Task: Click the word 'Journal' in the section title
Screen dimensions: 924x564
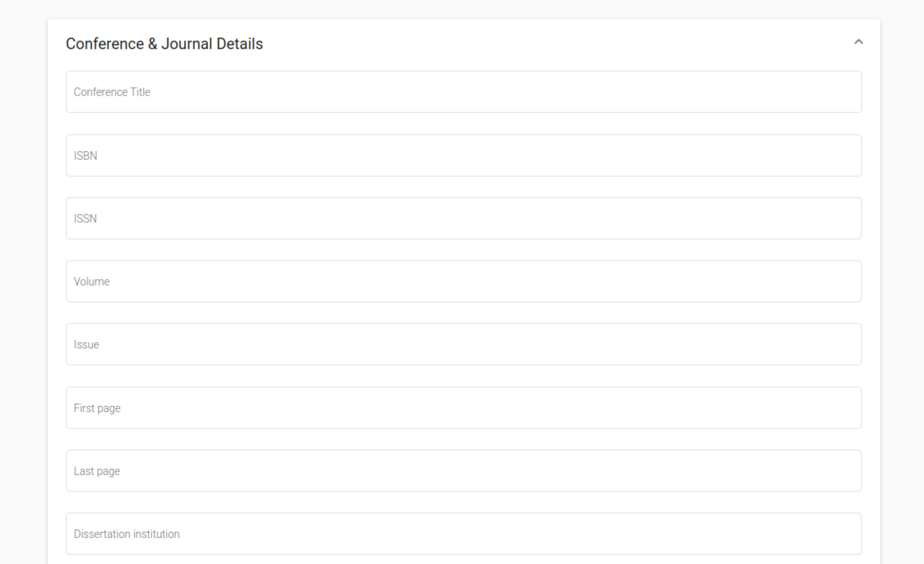Action: pos(187,44)
